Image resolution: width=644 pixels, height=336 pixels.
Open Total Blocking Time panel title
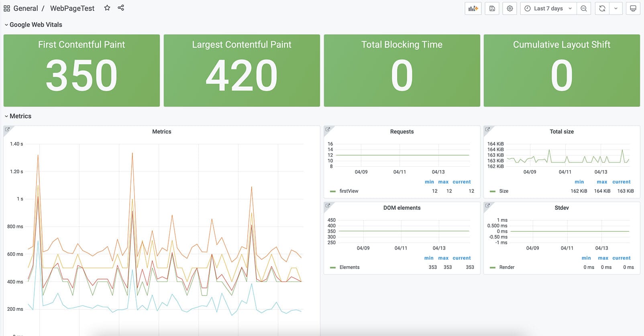(402, 45)
